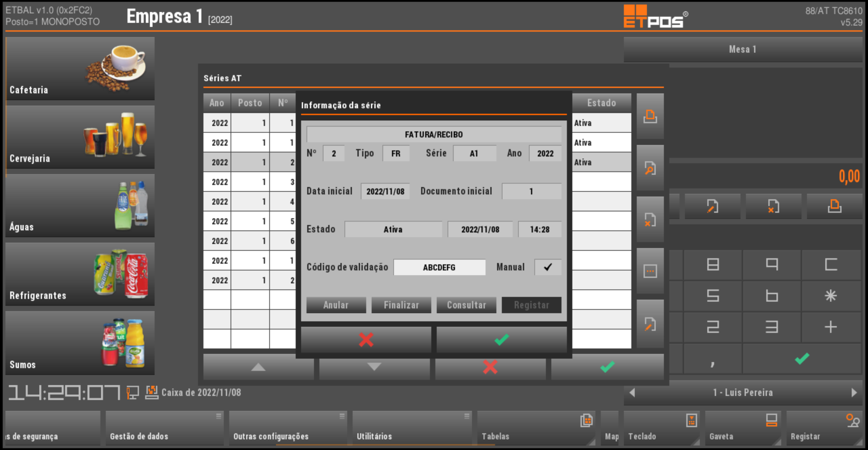Click the Estado time field 14:28

click(540, 229)
